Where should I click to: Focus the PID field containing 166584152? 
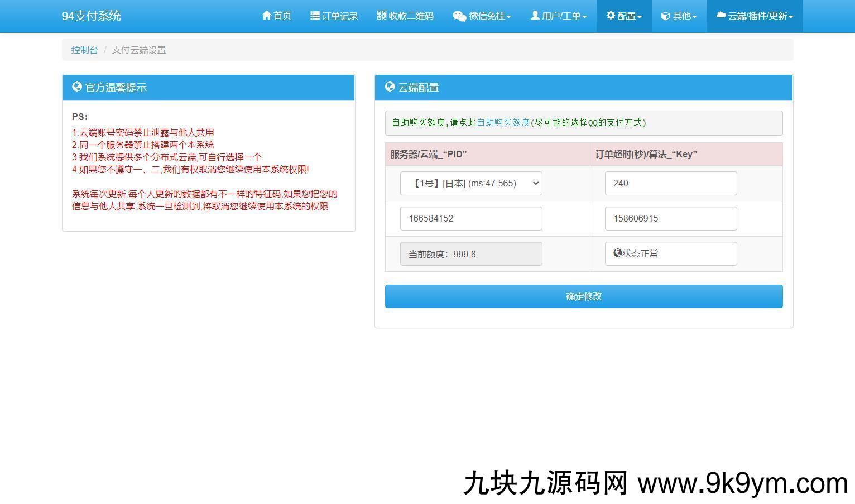click(x=471, y=219)
